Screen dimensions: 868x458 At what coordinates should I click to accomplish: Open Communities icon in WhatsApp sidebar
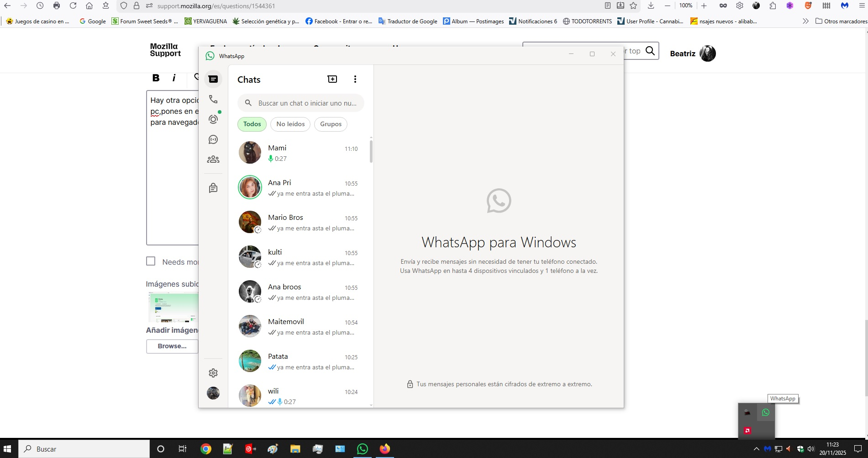[213, 160]
